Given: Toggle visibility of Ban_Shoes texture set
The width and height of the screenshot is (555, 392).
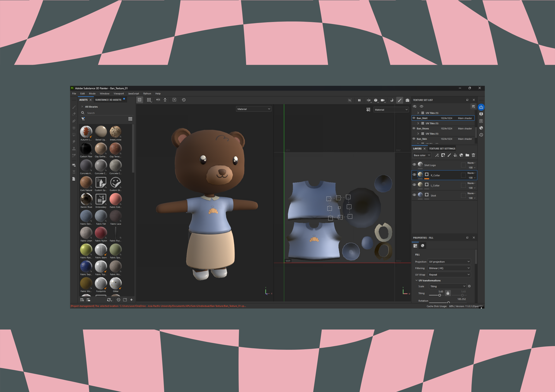Looking at the screenshot, I should (414, 128).
